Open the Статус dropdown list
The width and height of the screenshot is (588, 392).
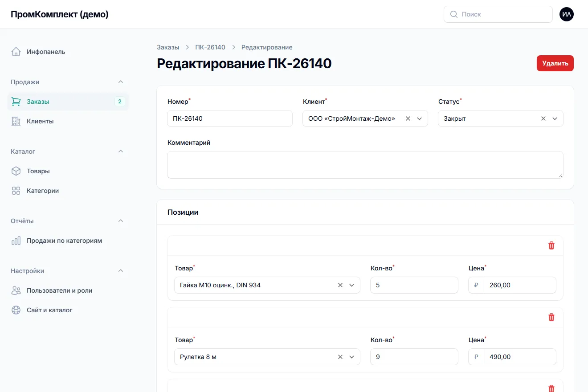pos(555,118)
